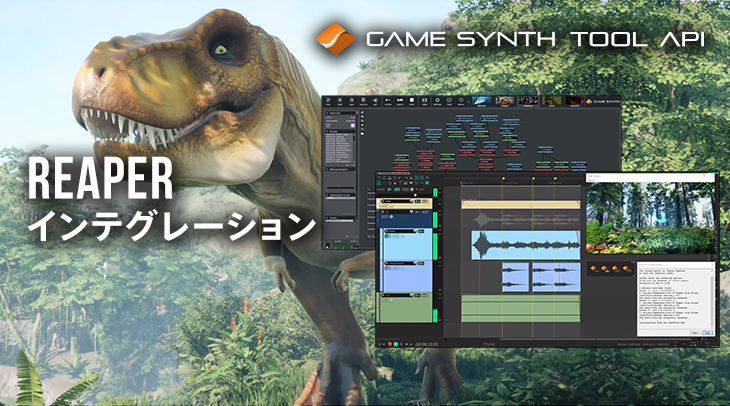Switch to the Whoosh model tab
This screenshot has width=730, height=406.
[x=481, y=101]
